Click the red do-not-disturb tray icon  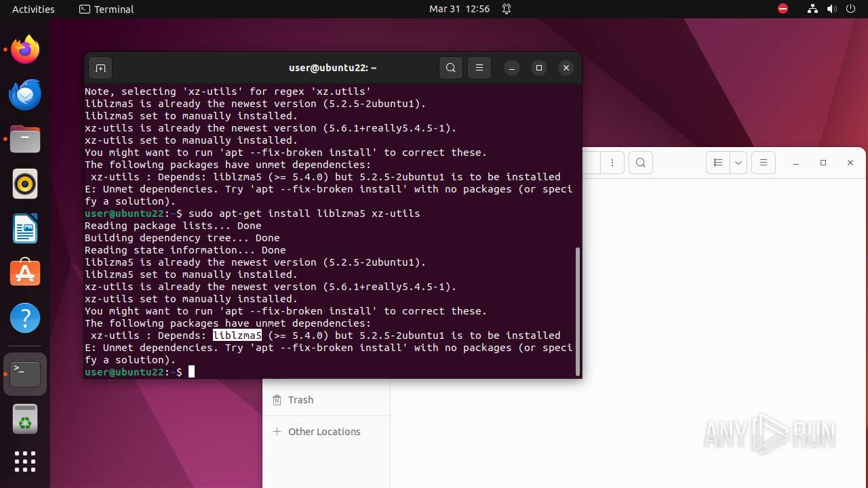coord(783,9)
